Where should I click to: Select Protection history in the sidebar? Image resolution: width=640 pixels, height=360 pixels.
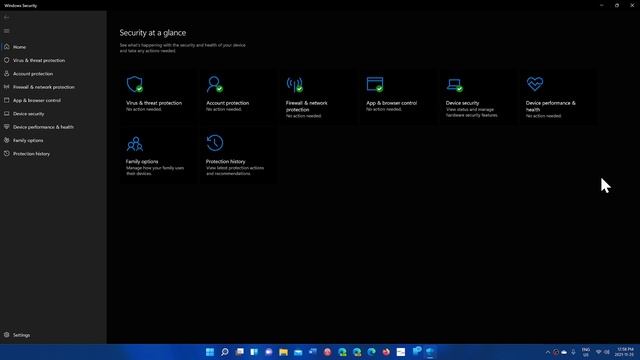pyautogui.click(x=53, y=154)
